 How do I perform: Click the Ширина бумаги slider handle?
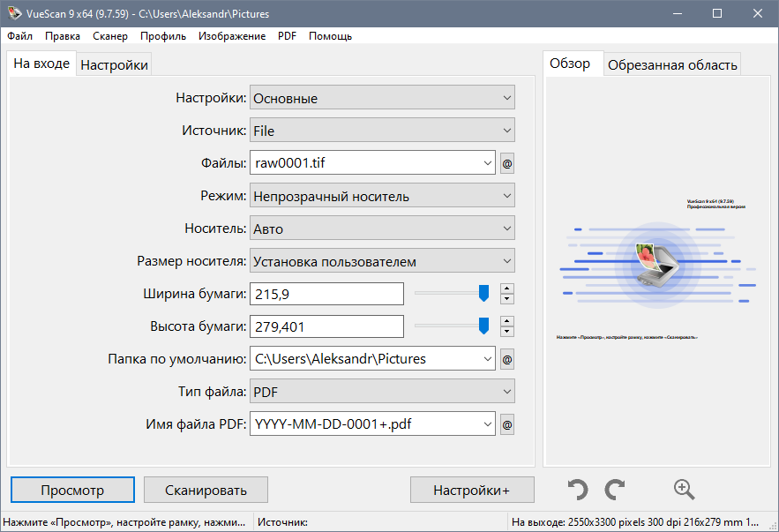pos(483,293)
